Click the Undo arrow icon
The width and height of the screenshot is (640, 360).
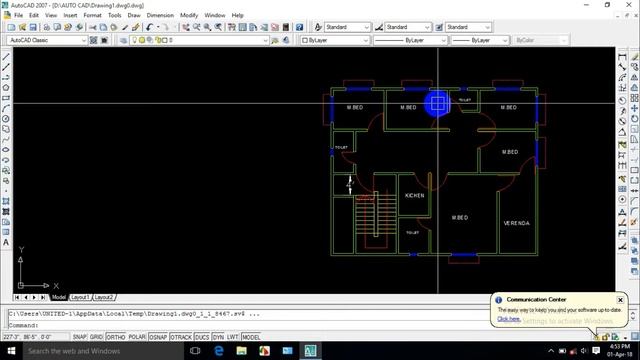tap(149, 27)
